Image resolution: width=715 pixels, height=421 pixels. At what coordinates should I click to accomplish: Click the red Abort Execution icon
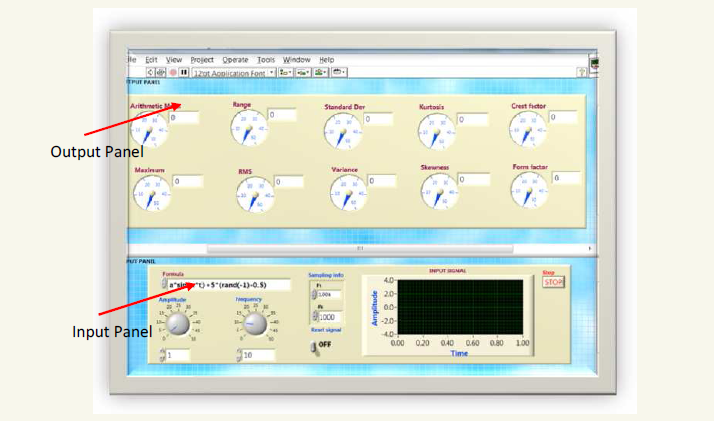(173, 72)
